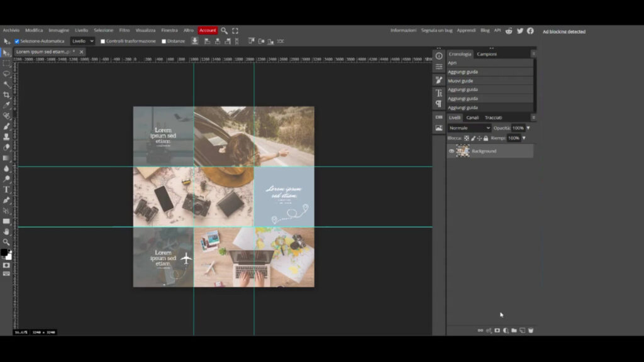The height and width of the screenshot is (362, 644).
Task: Enable the Controlli trasformazione checkbox
Action: pyautogui.click(x=103, y=41)
